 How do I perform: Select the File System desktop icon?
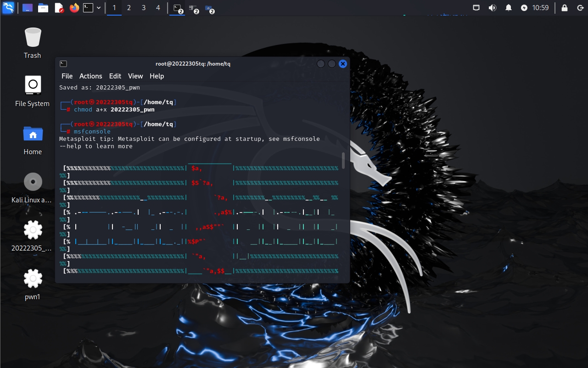pos(33,91)
